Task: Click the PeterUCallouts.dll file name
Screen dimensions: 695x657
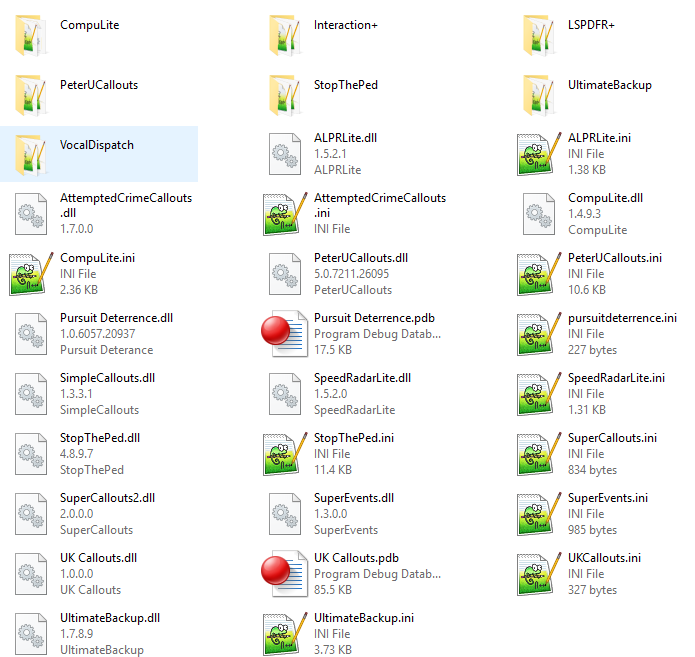Action: (361, 258)
